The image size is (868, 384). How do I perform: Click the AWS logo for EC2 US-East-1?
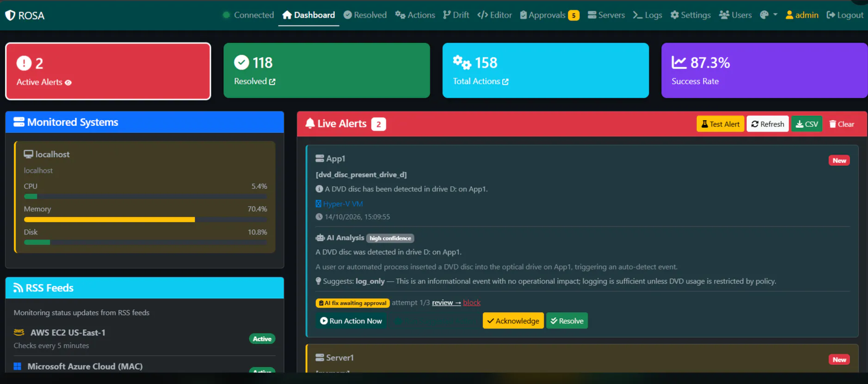[19, 332]
